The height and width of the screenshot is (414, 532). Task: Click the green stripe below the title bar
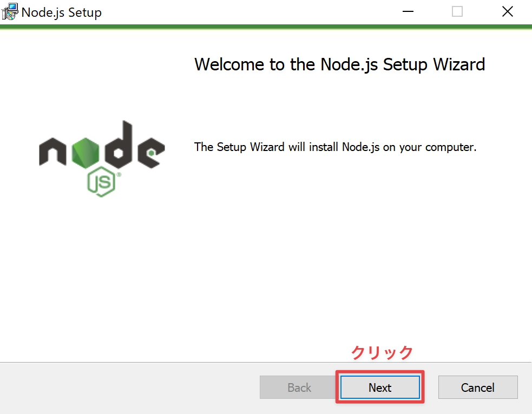266,26
